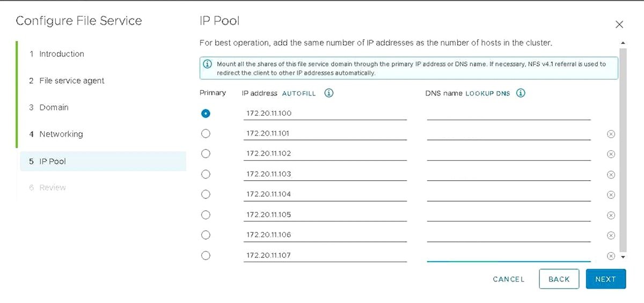Remove the 172.20.11.106 IP row
Viewport: 644px width, 303px height.
click(610, 236)
